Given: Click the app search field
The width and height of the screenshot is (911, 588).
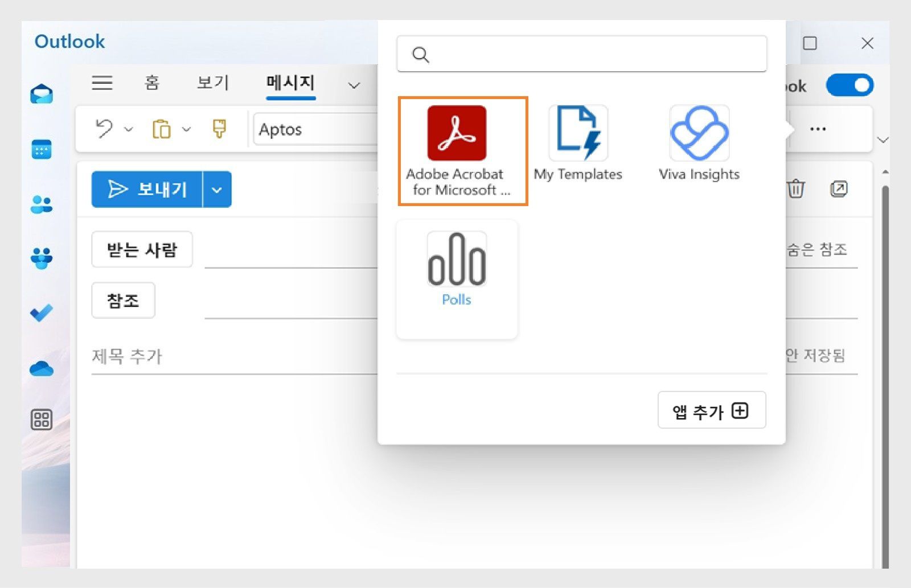Looking at the screenshot, I should [581, 54].
